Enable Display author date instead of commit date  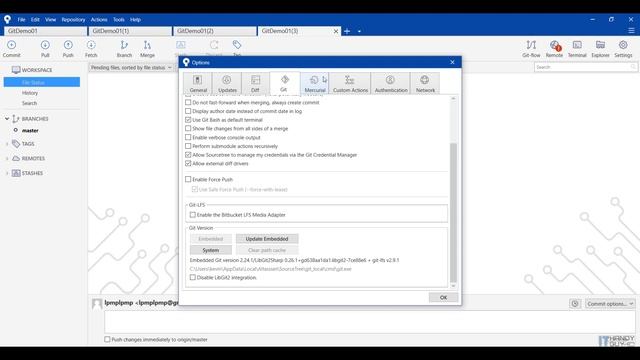point(188,111)
